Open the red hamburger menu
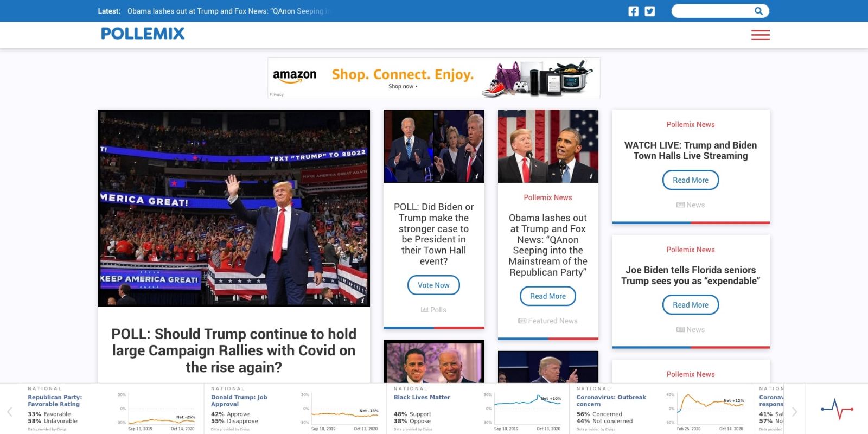This screenshot has height=434, width=868. pyautogui.click(x=760, y=35)
